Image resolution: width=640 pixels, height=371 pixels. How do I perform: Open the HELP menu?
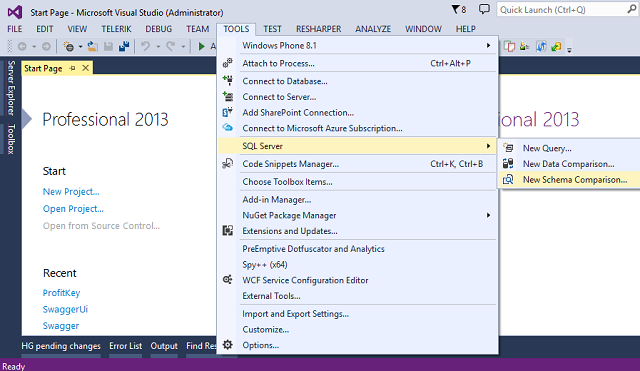466,29
